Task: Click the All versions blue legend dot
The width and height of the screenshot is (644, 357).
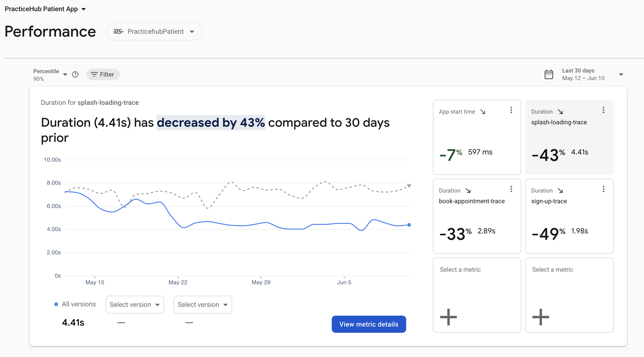Action: point(56,304)
